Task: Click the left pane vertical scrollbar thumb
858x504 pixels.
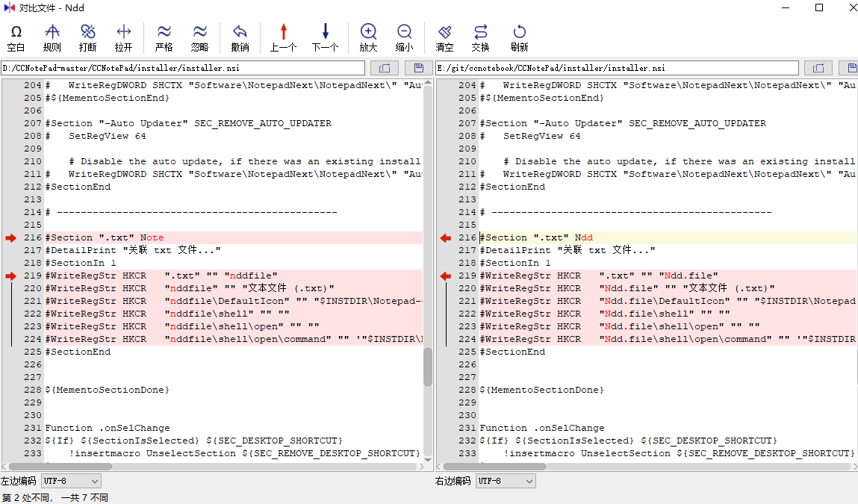Action: (x=428, y=367)
